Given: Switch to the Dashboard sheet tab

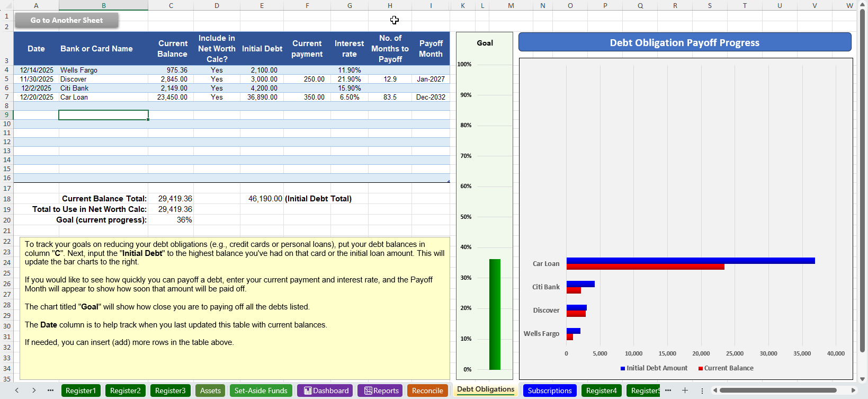Looking at the screenshot, I should [x=326, y=391].
